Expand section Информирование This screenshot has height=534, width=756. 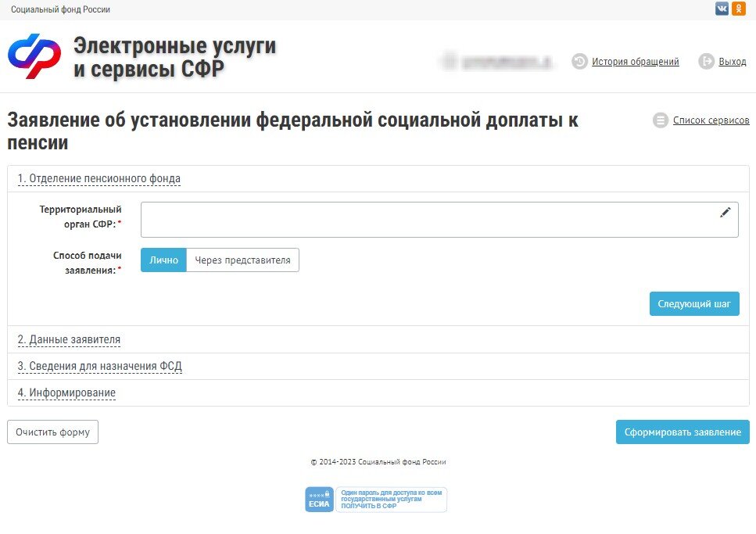(66, 392)
